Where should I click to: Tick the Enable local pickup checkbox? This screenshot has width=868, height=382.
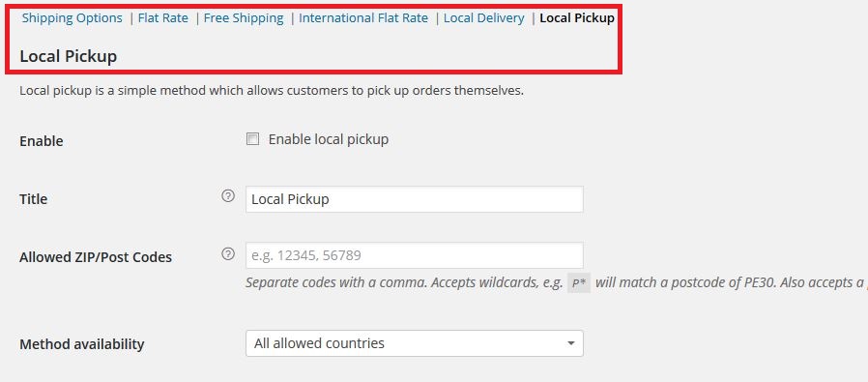252,139
